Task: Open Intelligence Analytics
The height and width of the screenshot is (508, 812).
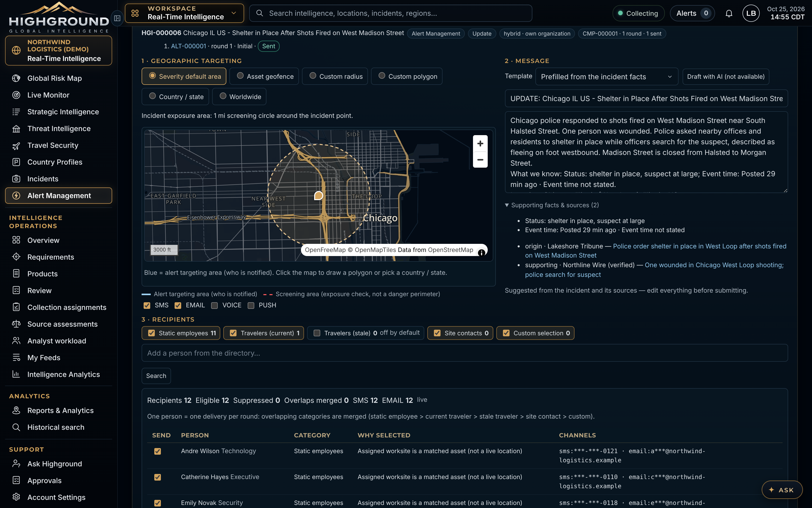Action: click(x=59, y=374)
